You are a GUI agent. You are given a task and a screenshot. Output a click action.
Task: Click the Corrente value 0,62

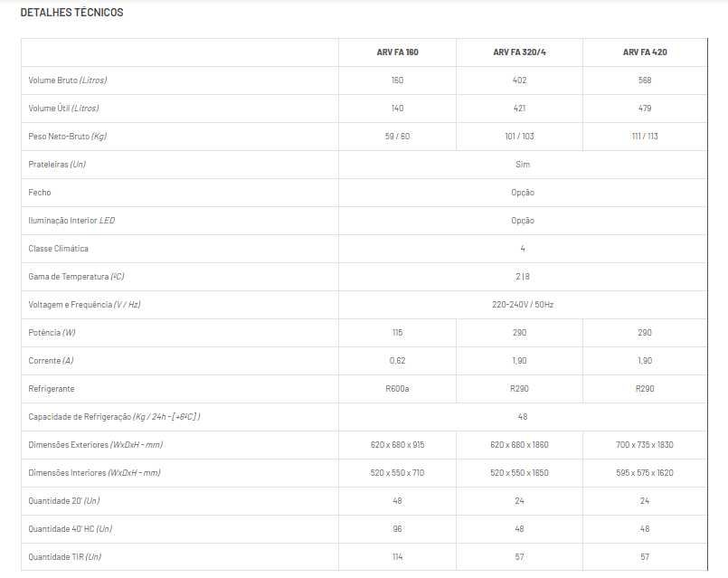[x=397, y=361]
